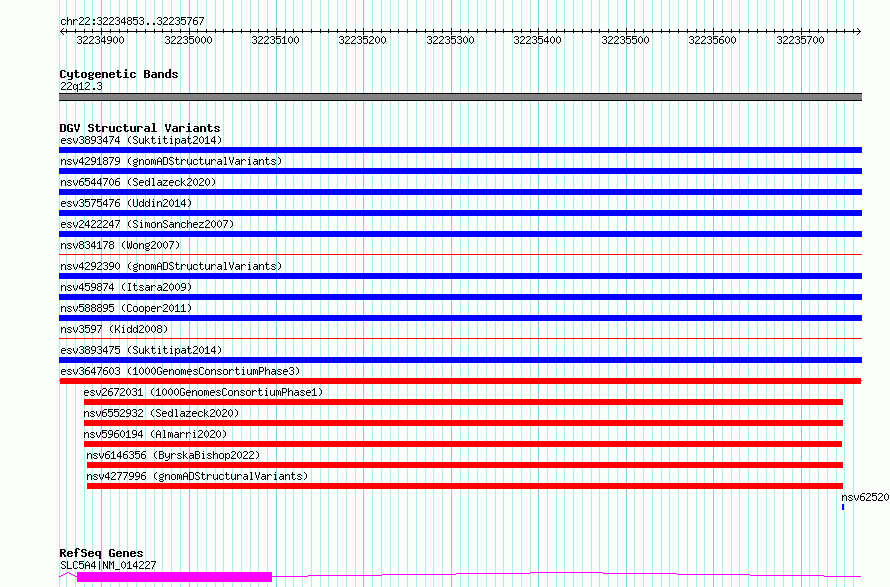The image size is (890, 587).
Task: Select the 22q12.3 band label
Action: [x=81, y=86]
